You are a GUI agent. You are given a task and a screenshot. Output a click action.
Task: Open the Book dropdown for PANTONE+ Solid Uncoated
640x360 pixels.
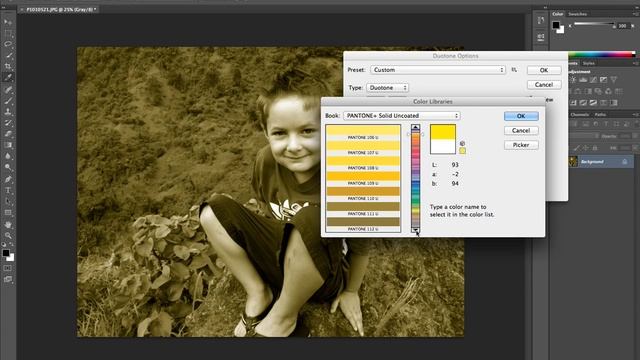(402, 116)
